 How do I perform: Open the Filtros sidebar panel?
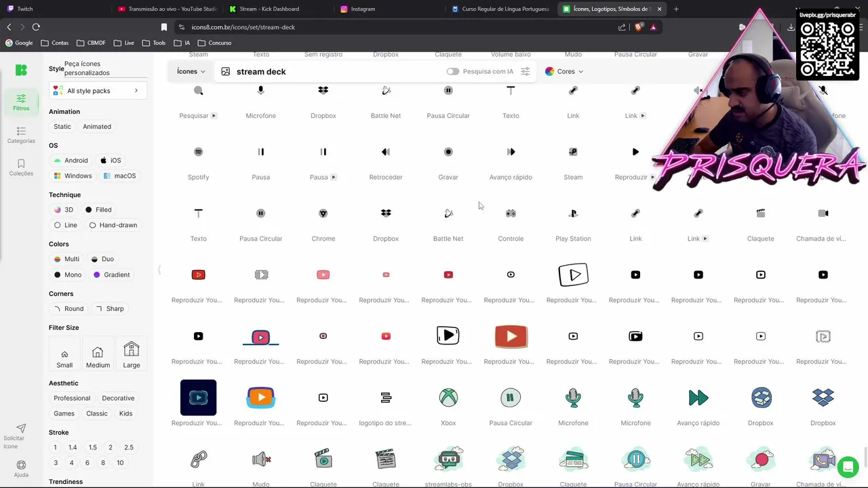point(21,102)
